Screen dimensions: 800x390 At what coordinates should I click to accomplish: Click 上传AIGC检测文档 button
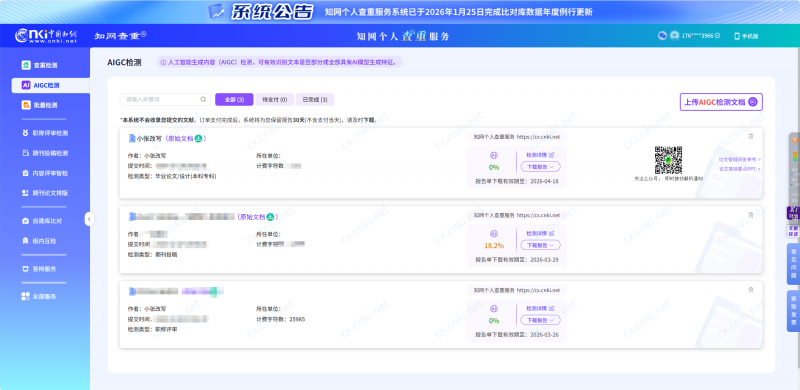[x=721, y=102]
